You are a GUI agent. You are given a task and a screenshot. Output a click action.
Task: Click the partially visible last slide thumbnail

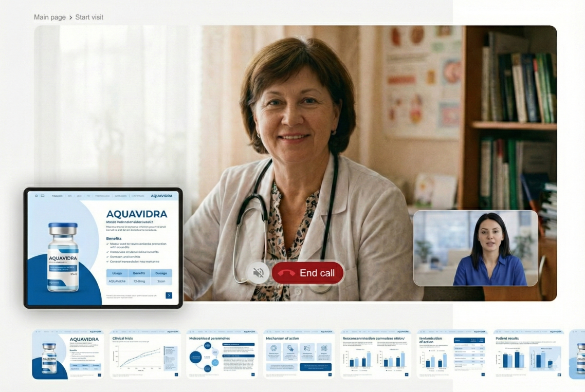(x=577, y=354)
